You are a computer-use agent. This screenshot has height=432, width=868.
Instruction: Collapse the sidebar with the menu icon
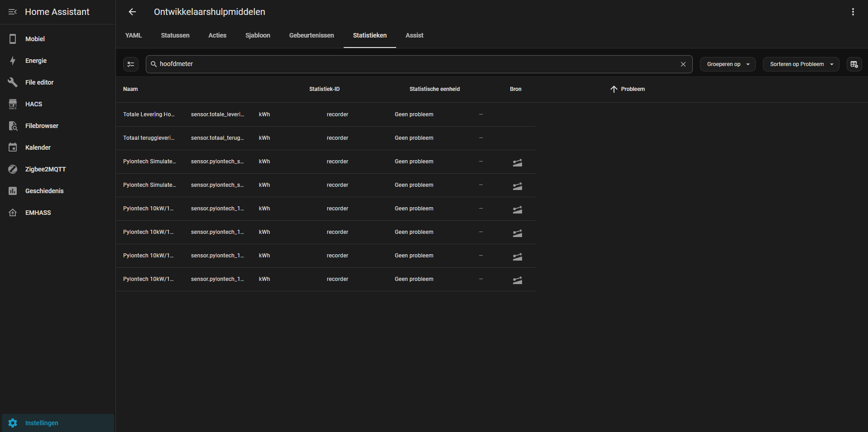[x=13, y=12]
